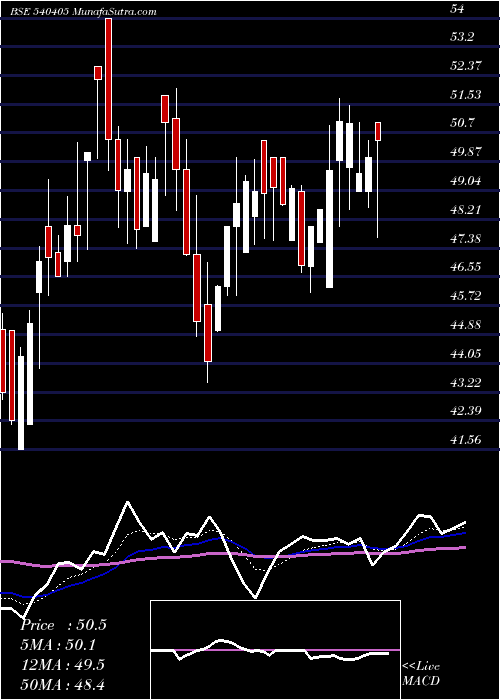Image resolution: width=500 pixels, height=700 pixels.
Task: Click the 46.55 price axis label
Action: click(467, 267)
